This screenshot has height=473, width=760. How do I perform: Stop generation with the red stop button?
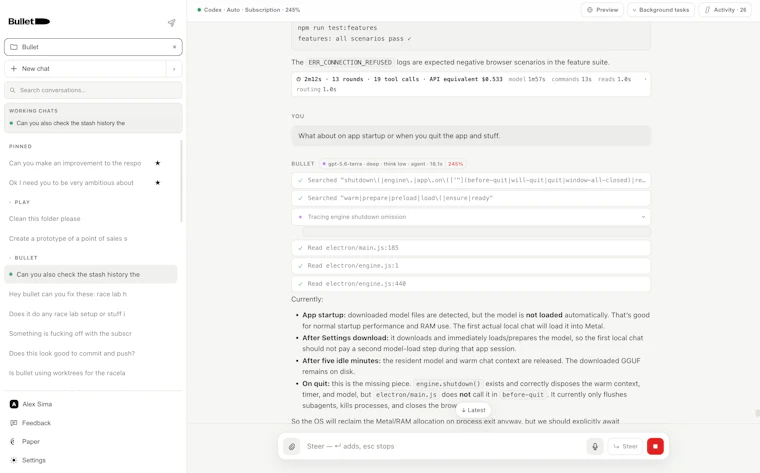(655, 446)
